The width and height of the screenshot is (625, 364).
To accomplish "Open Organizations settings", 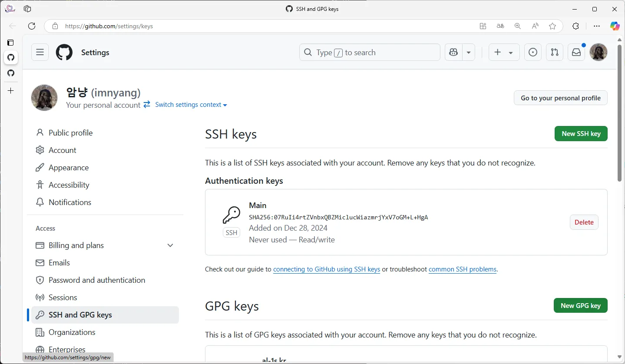I will (105, 332).
